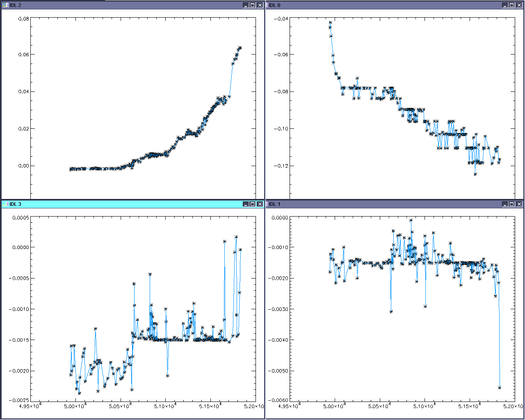This screenshot has height=420, width=525.
Task: Minimize the IDL 3 plot window
Action: click(x=245, y=204)
